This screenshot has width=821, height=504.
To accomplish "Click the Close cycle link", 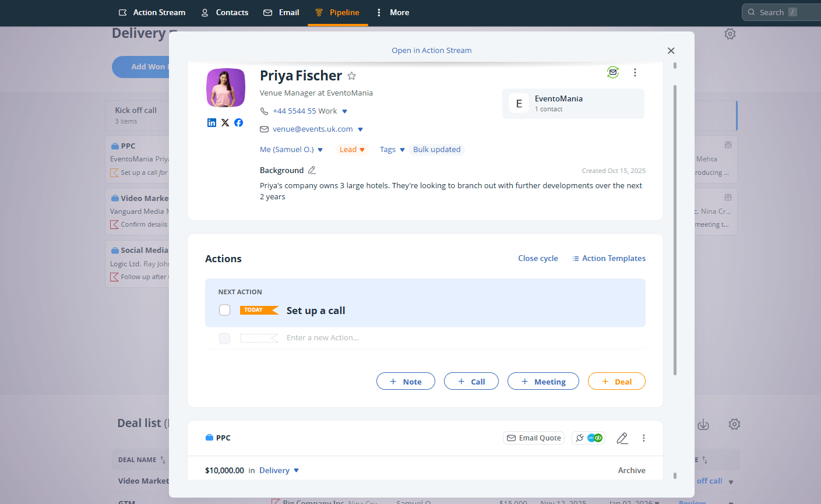I will click(537, 258).
